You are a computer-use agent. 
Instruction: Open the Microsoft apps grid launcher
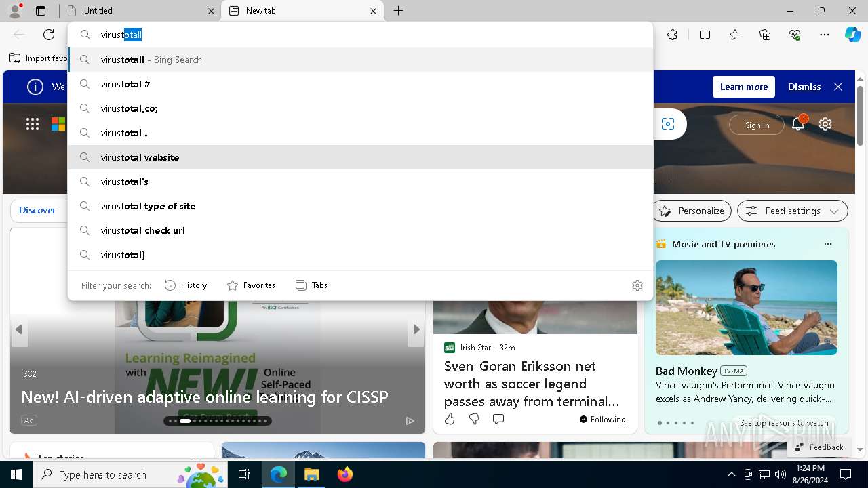pos(33,124)
